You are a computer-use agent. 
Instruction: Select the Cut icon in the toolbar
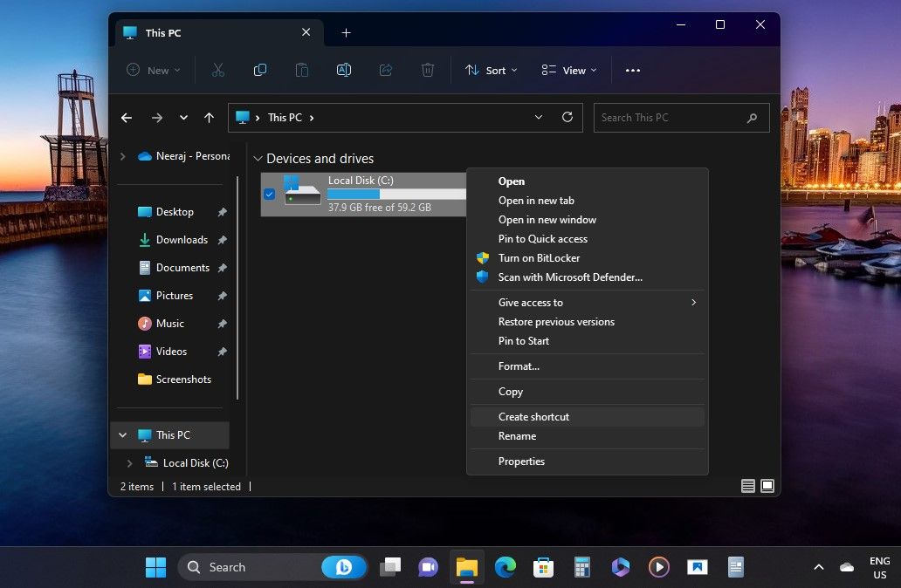coord(217,70)
